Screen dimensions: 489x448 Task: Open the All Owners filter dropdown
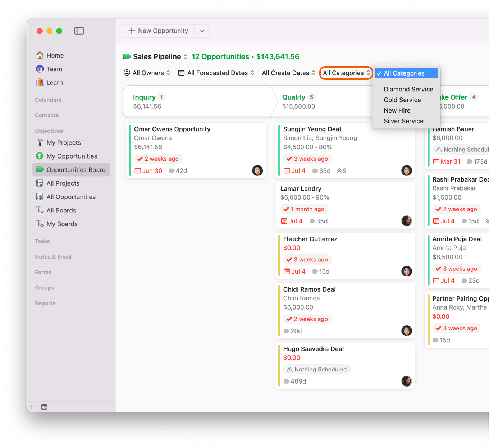[147, 73]
